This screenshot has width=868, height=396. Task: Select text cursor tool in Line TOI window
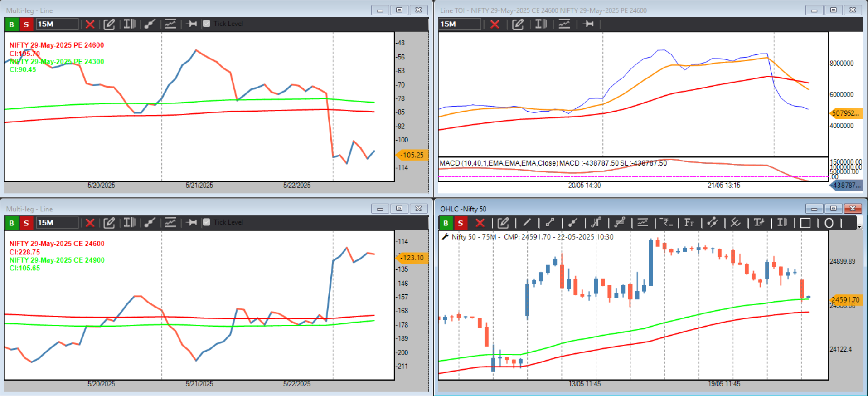coord(541,24)
